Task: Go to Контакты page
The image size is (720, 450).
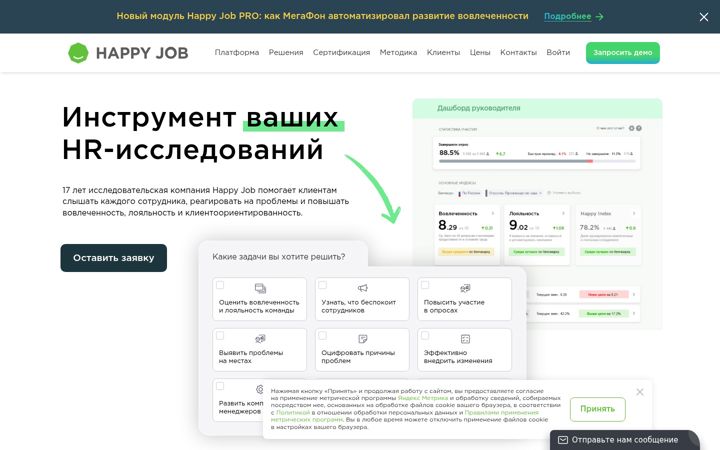Action: click(x=518, y=52)
